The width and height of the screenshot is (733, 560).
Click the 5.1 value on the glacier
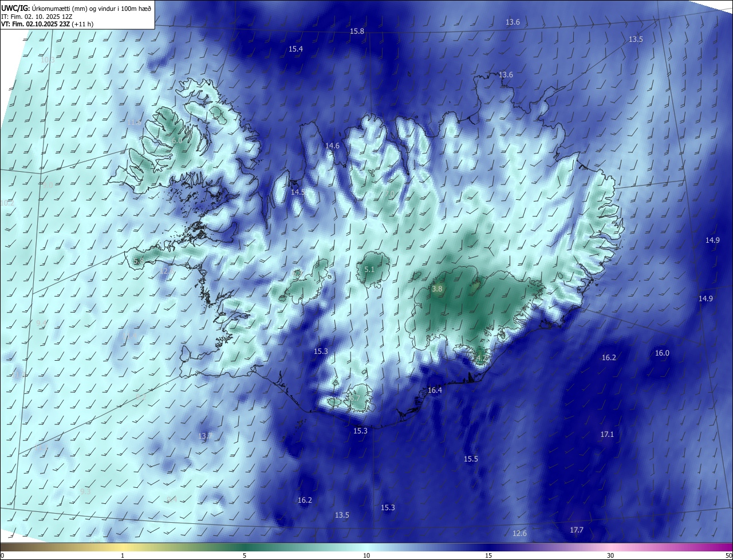pos(369,269)
